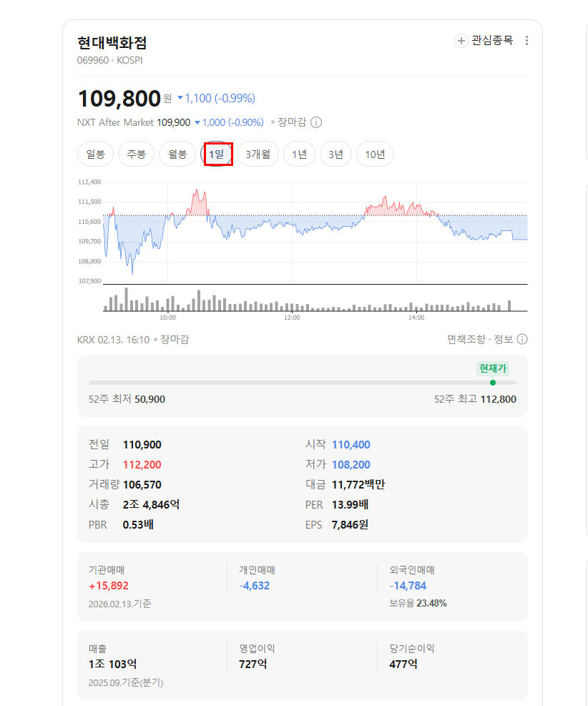The height and width of the screenshot is (706, 588).
Task: Click the 2025.09.기준(분기) note
Action: click(126, 682)
